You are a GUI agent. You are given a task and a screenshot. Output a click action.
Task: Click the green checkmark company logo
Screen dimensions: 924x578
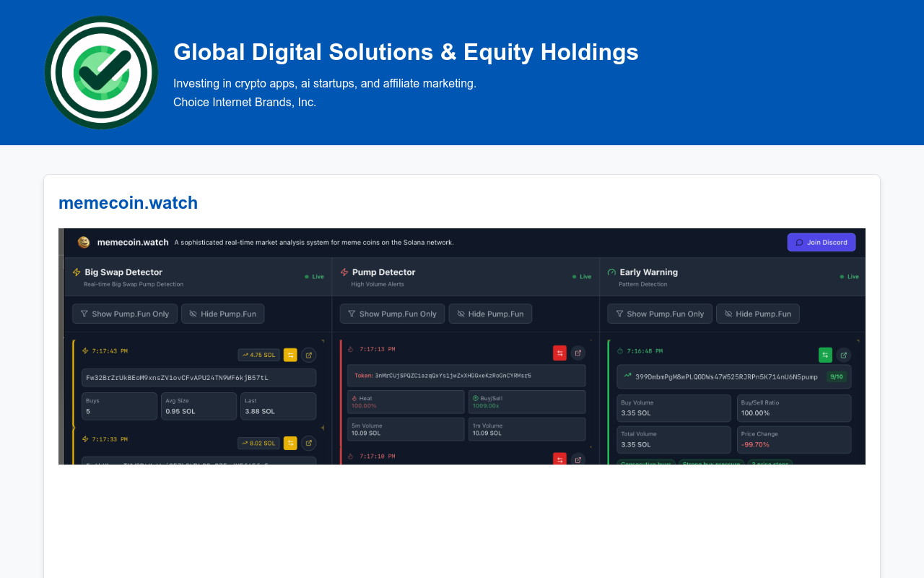pos(101,72)
